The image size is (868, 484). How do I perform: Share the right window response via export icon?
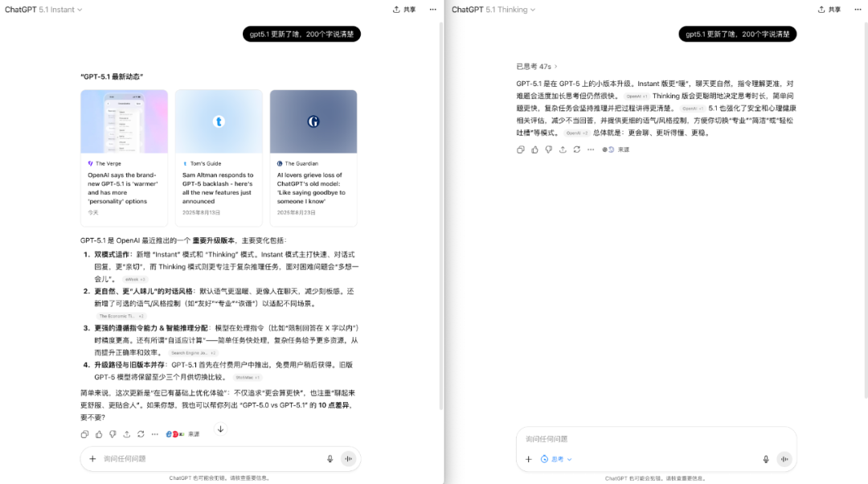coord(563,150)
